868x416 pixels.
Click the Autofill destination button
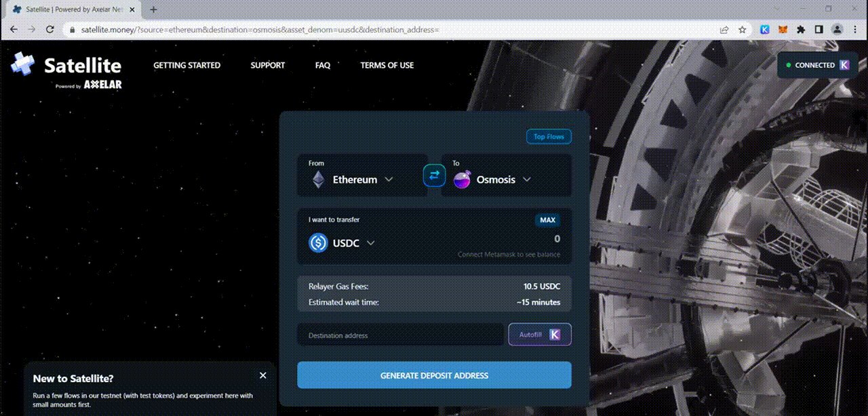[540, 334]
